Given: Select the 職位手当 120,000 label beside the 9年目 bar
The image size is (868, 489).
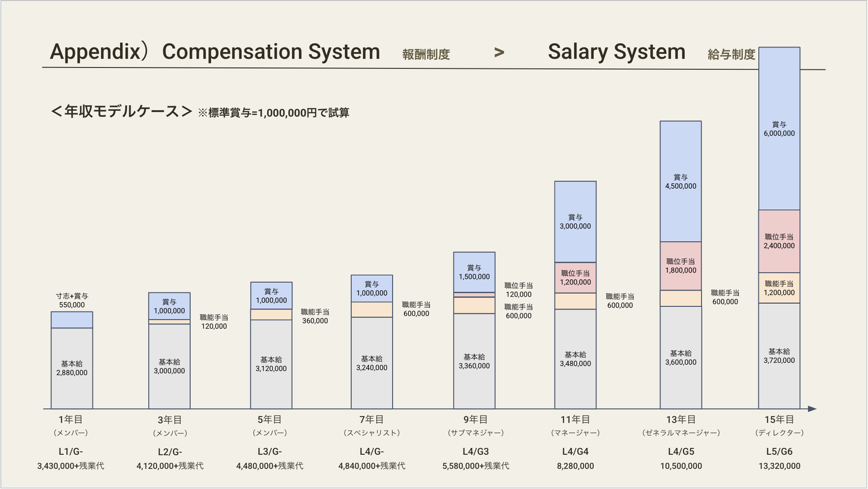Looking at the screenshot, I should point(518,289).
